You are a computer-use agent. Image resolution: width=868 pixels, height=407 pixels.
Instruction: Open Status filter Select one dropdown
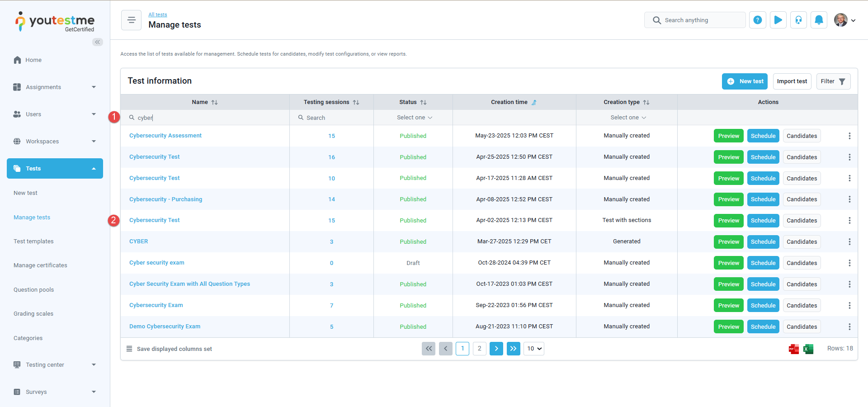414,118
